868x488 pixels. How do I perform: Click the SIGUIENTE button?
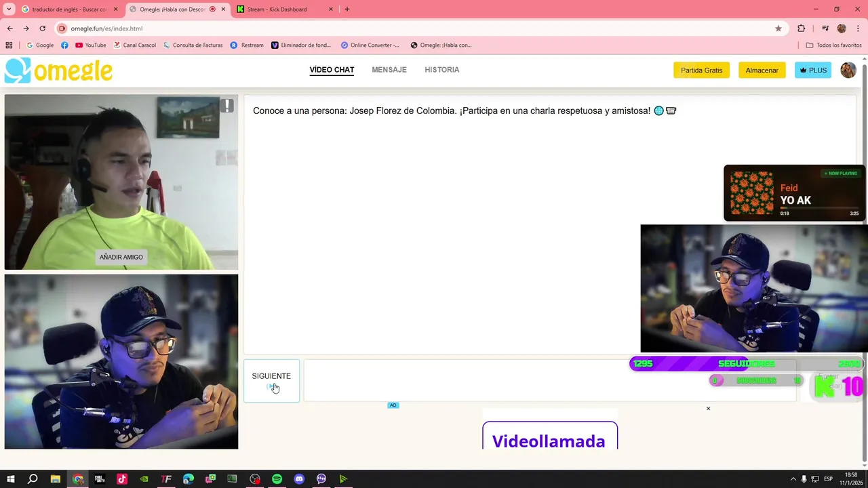click(271, 381)
